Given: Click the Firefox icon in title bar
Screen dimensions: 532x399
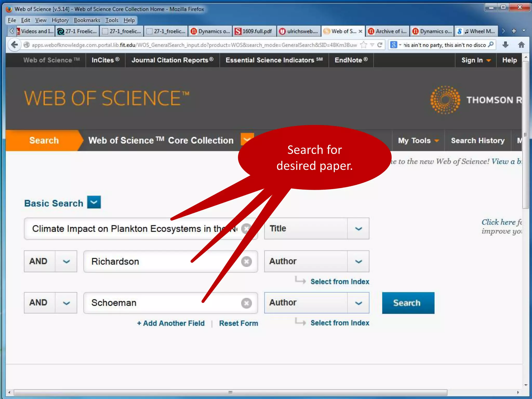Looking at the screenshot, I should (x=9, y=9).
